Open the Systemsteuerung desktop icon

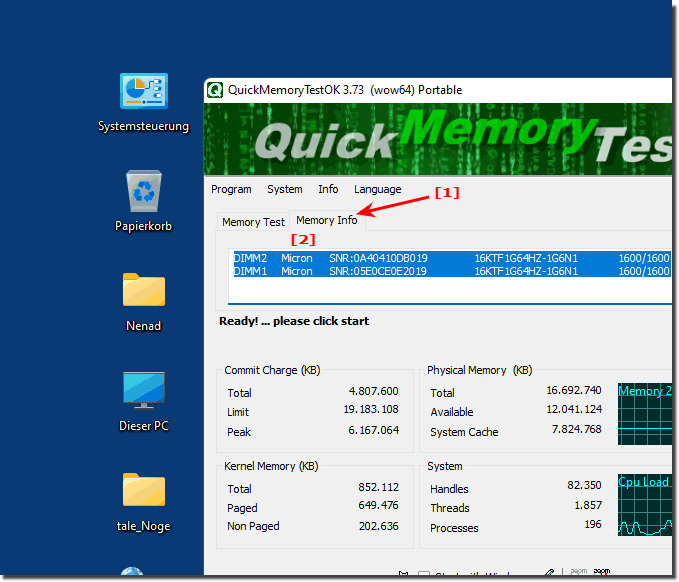tap(143, 103)
